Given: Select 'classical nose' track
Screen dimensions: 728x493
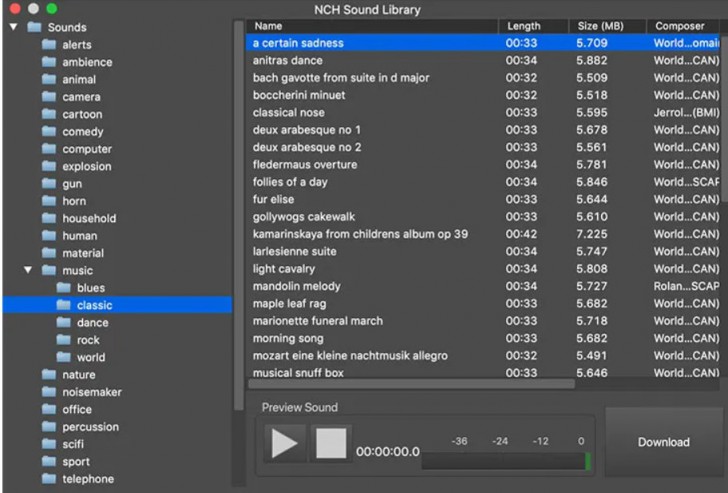Looking at the screenshot, I should tap(483, 112).
